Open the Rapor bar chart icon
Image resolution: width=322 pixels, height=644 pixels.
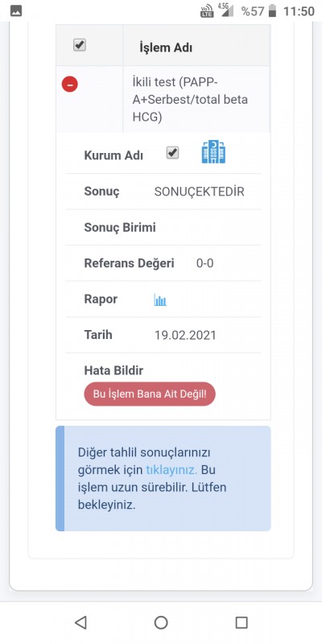(x=160, y=299)
